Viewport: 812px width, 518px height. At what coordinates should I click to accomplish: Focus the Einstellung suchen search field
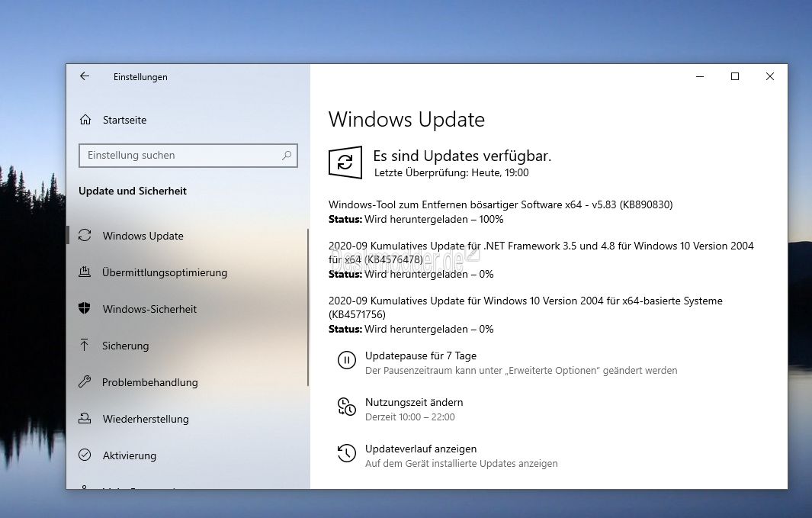pos(188,156)
